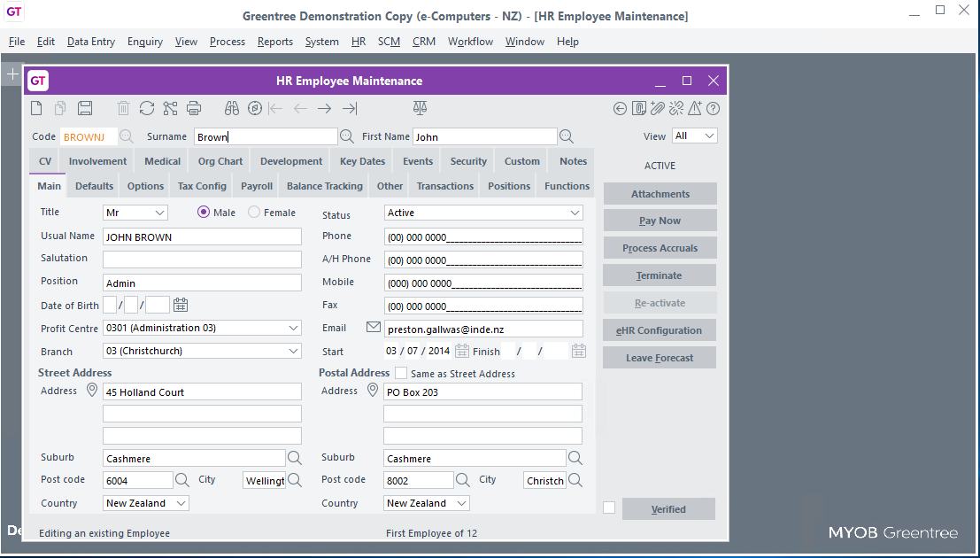
Task: Open the Medical tab
Action: [163, 161]
